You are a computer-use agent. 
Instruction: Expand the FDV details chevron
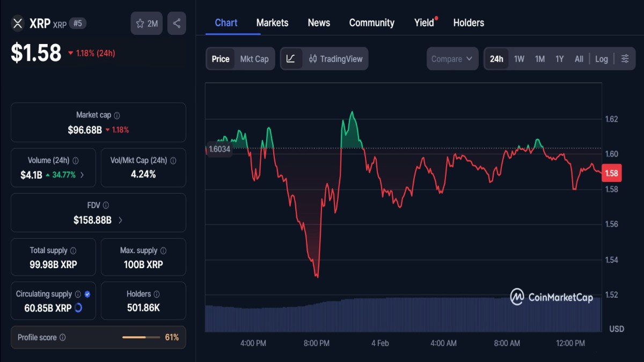[119, 220]
